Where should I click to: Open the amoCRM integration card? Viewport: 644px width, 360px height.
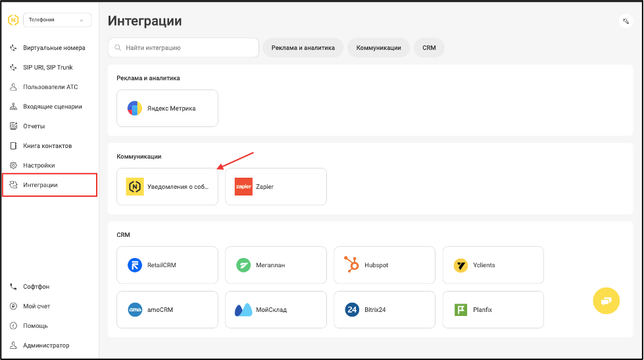point(167,309)
